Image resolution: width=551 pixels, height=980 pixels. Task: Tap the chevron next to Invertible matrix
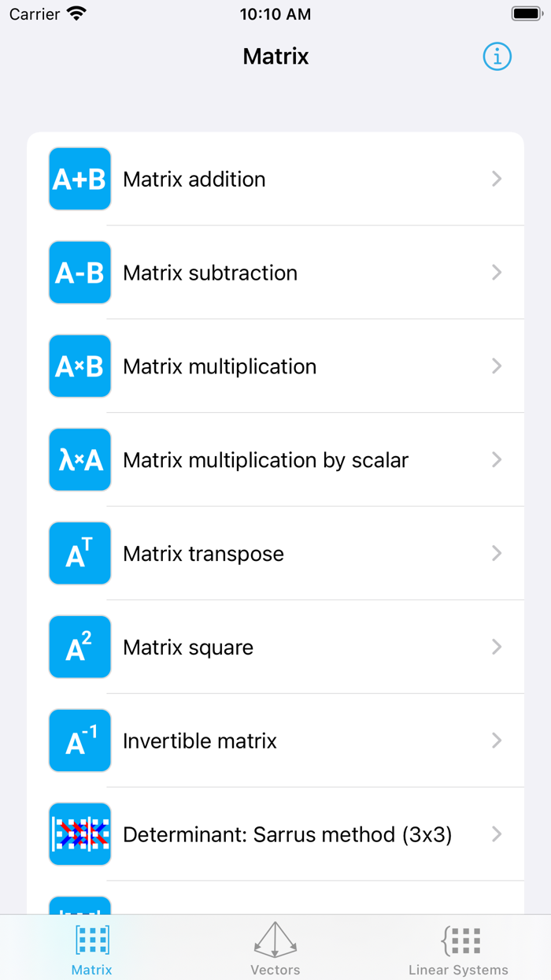pyautogui.click(x=497, y=741)
